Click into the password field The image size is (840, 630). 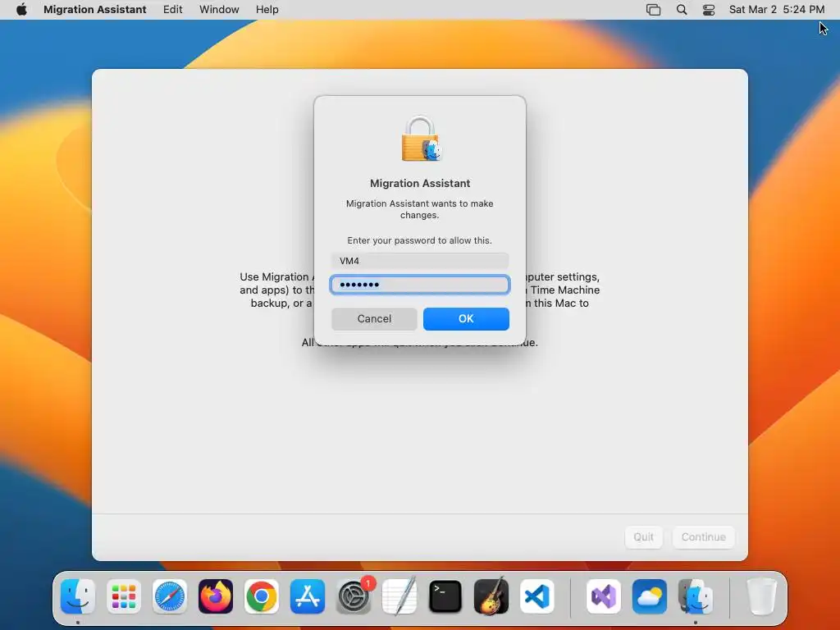pos(420,285)
